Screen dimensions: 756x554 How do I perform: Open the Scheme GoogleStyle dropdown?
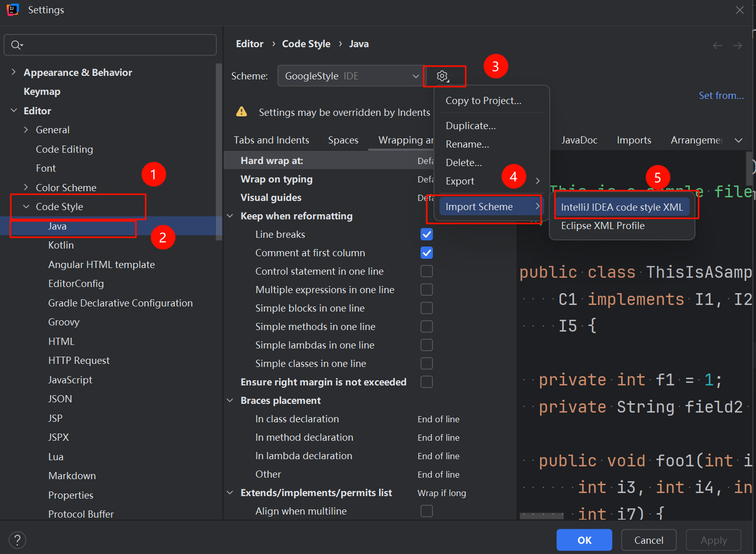pyautogui.click(x=351, y=76)
